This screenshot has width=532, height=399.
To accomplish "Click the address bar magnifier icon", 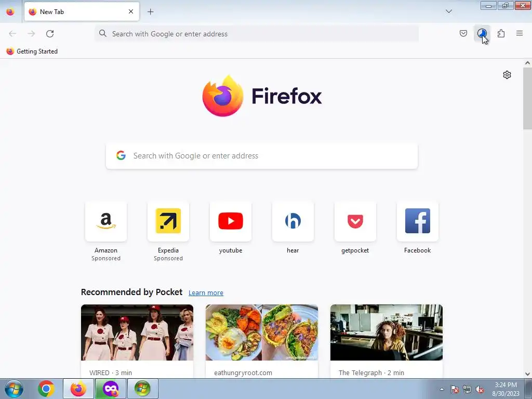I will coord(102,33).
